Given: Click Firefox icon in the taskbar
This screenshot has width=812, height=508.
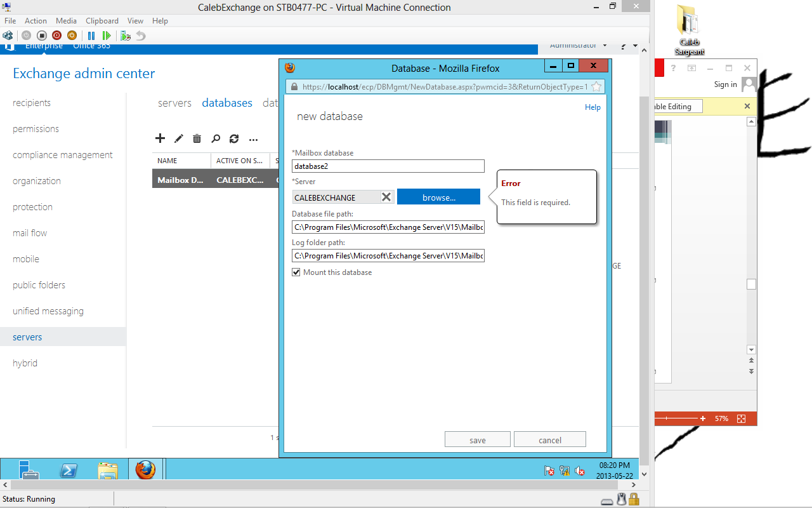Looking at the screenshot, I should pos(145,469).
